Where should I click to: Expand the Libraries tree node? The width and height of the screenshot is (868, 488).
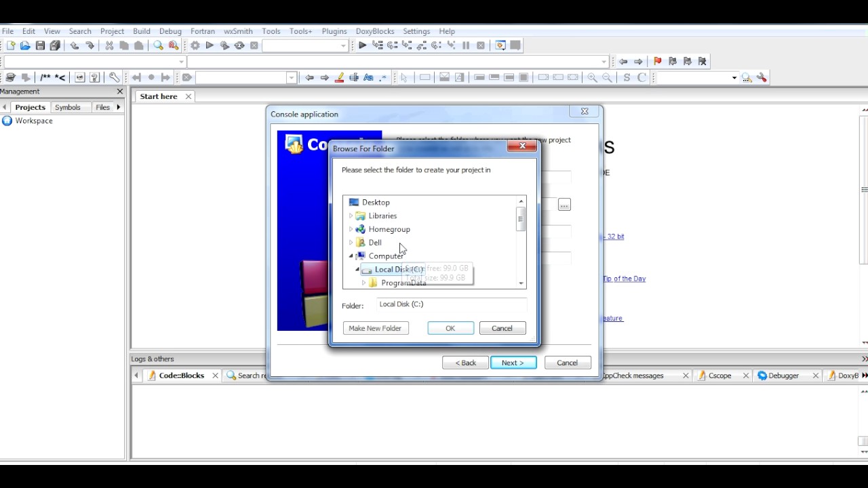point(351,216)
